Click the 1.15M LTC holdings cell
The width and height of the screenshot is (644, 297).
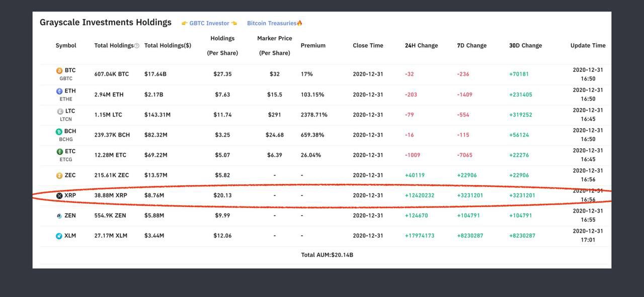click(108, 115)
